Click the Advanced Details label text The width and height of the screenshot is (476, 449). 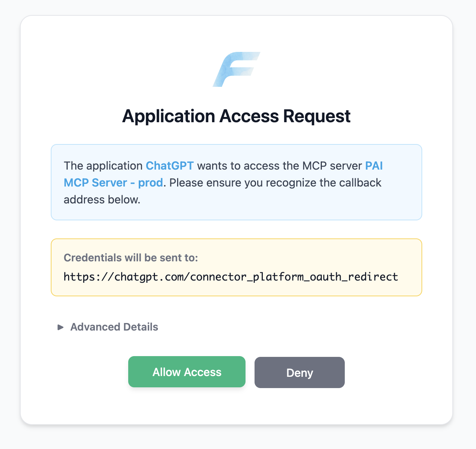coord(114,327)
